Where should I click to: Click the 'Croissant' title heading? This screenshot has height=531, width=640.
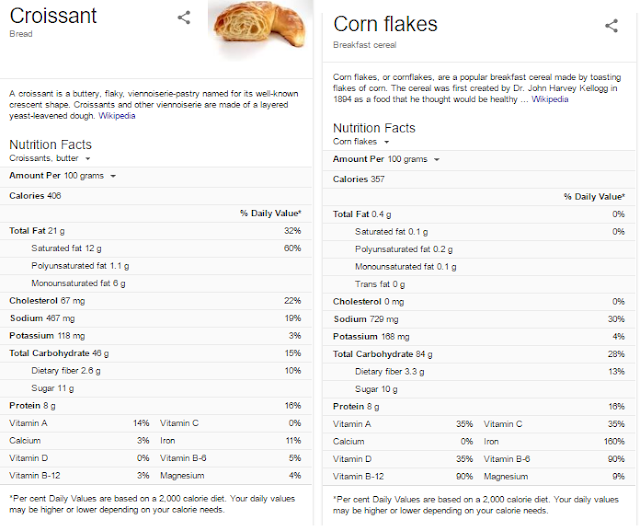(x=53, y=16)
